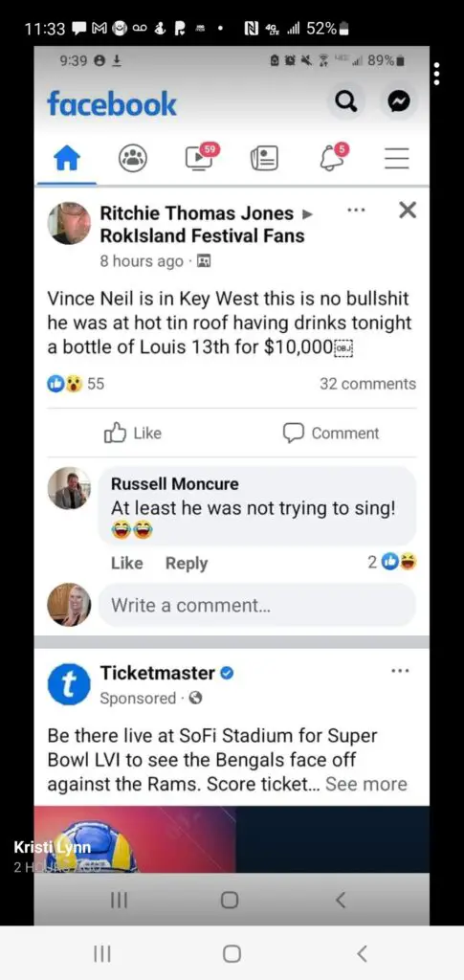The height and width of the screenshot is (980, 464).
Task: Open Facebook search magnifier icon
Action: 346,102
